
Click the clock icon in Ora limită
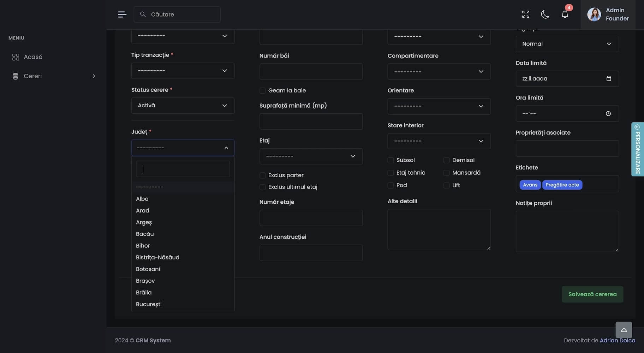pyautogui.click(x=608, y=114)
